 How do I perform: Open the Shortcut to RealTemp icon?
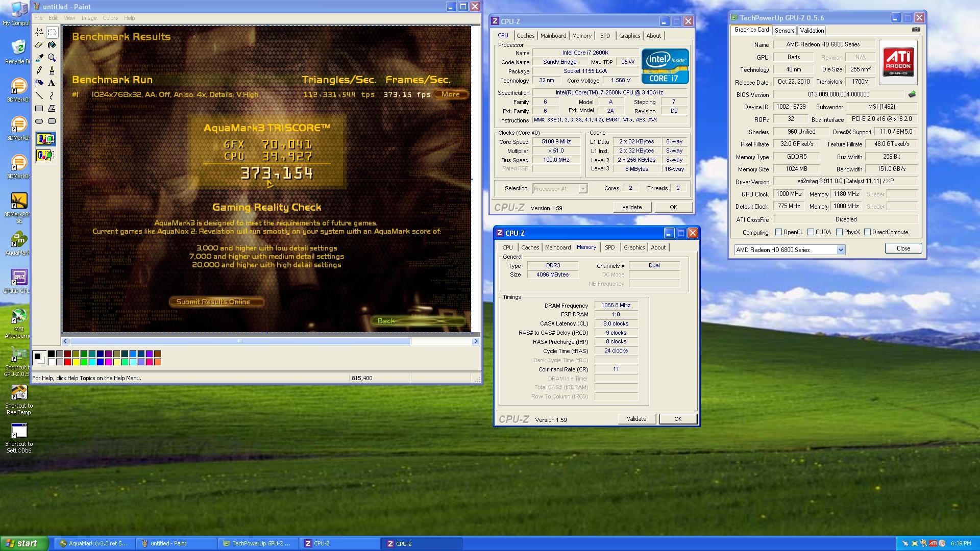(18, 400)
